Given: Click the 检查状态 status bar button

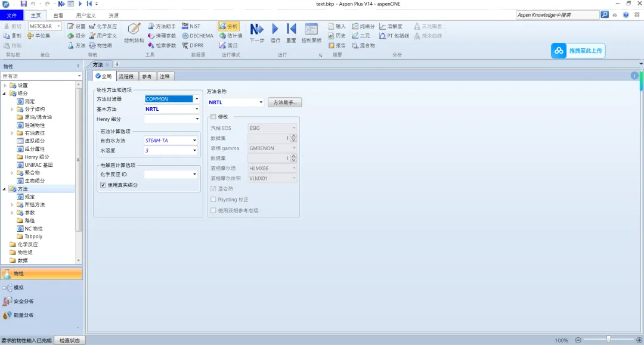Looking at the screenshot, I should 69,340.
